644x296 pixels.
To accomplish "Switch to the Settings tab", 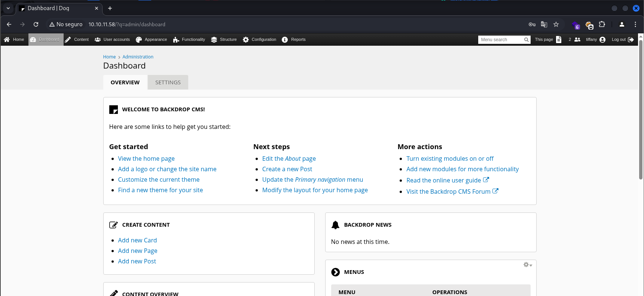I will click(168, 82).
